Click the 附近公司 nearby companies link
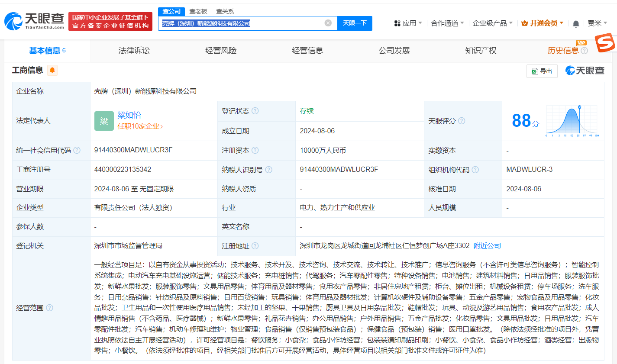The height and width of the screenshot is (364, 617). click(x=487, y=245)
